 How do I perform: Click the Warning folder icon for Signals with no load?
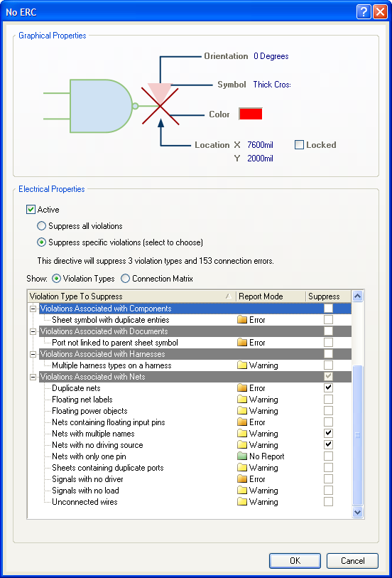242,491
